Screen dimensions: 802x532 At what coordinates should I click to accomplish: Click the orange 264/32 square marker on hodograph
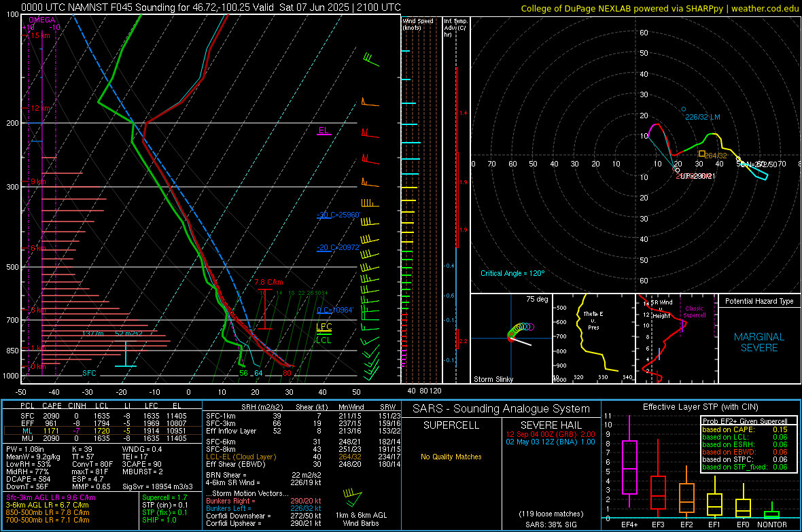coord(701,154)
